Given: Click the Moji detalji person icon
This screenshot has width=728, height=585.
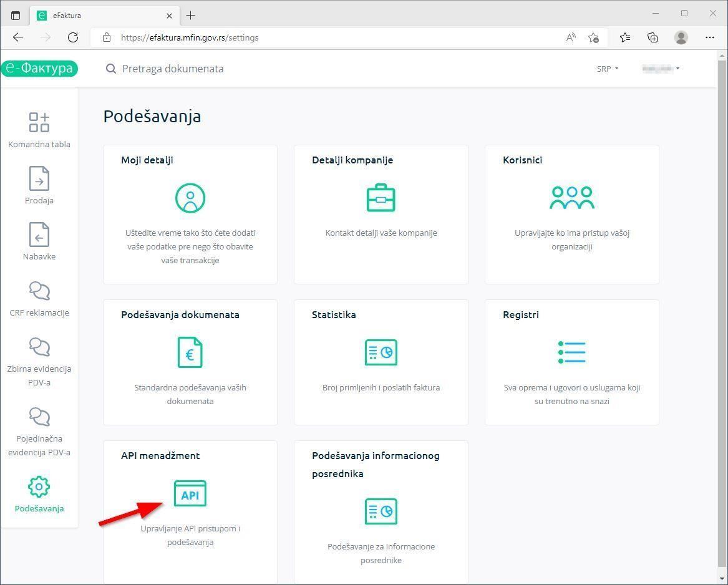Looking at the screenshot, I should click(190, 198).
